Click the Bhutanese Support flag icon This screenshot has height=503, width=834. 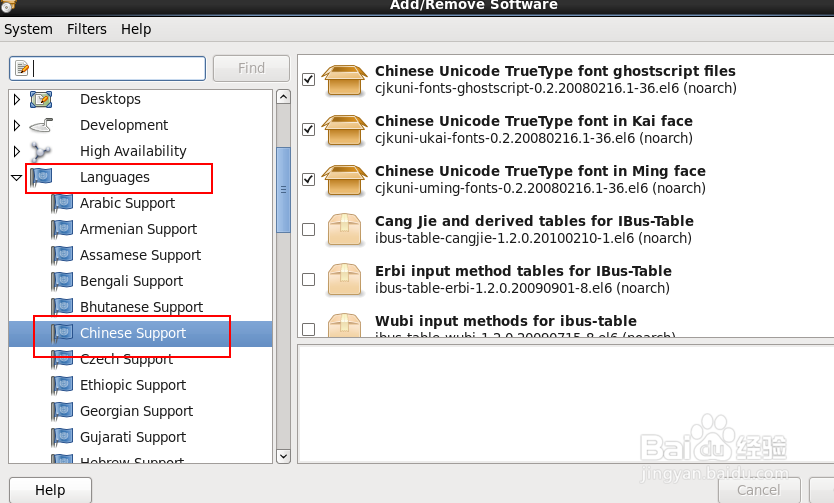(x=62, y=307)
